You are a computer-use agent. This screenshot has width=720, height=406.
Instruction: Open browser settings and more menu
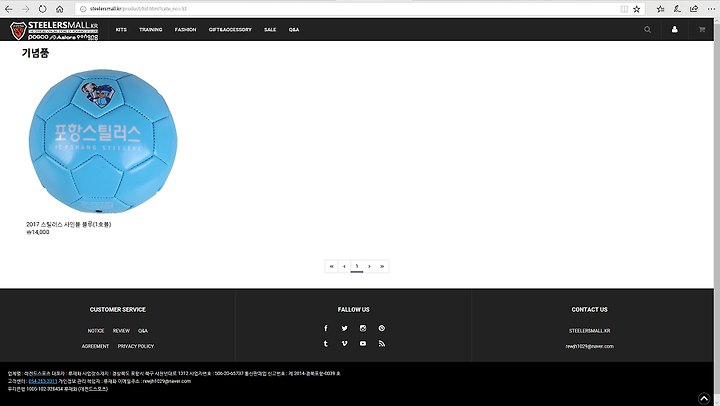(x=711, y=9)
